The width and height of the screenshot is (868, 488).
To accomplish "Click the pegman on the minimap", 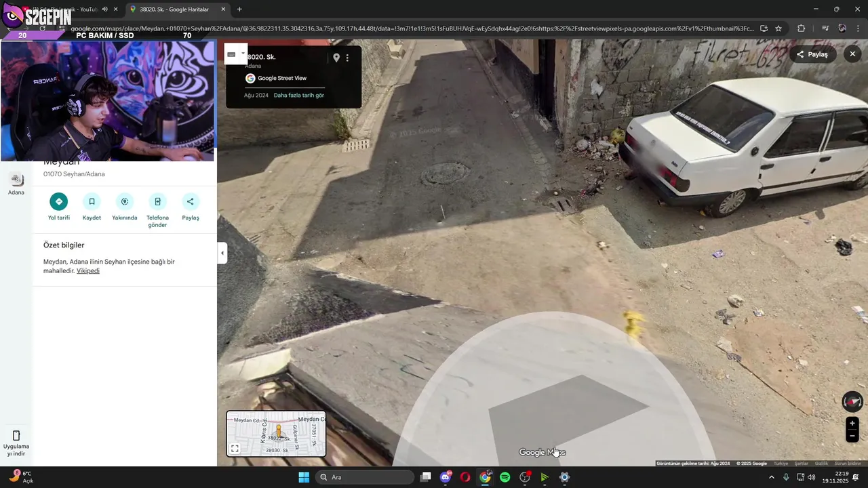I will click(x=278, y=432).
